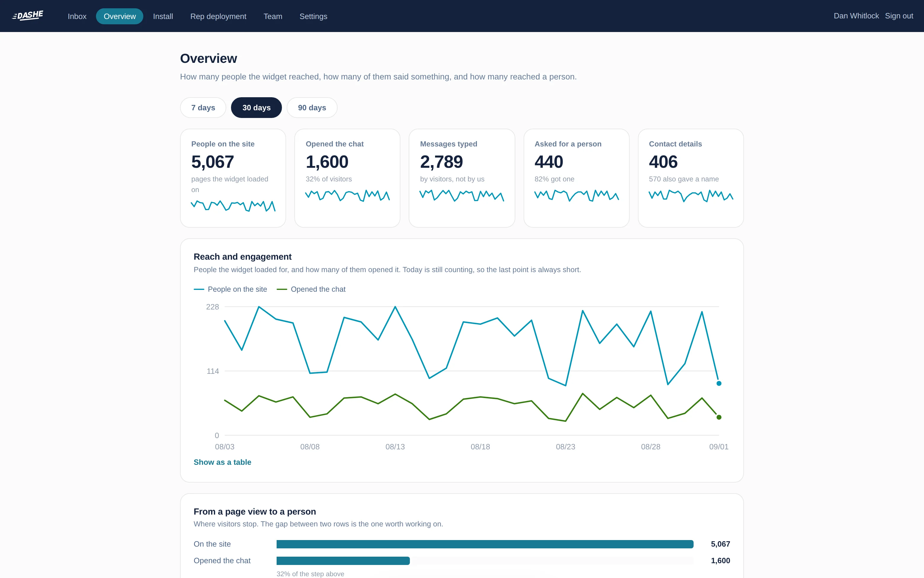924x578 pixels.
Task: Click the 5,067 value in the funnel
Action: (x=721, y=544)
